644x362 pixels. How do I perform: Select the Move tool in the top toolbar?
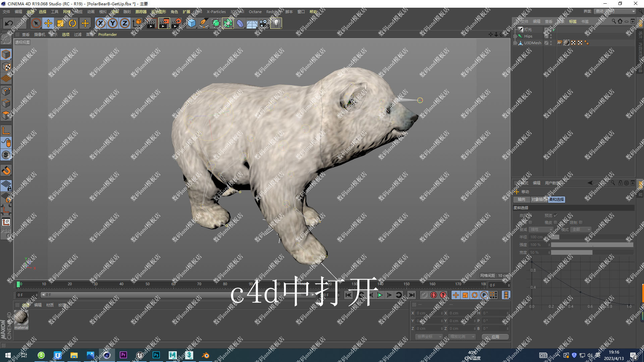coord(48,23)
